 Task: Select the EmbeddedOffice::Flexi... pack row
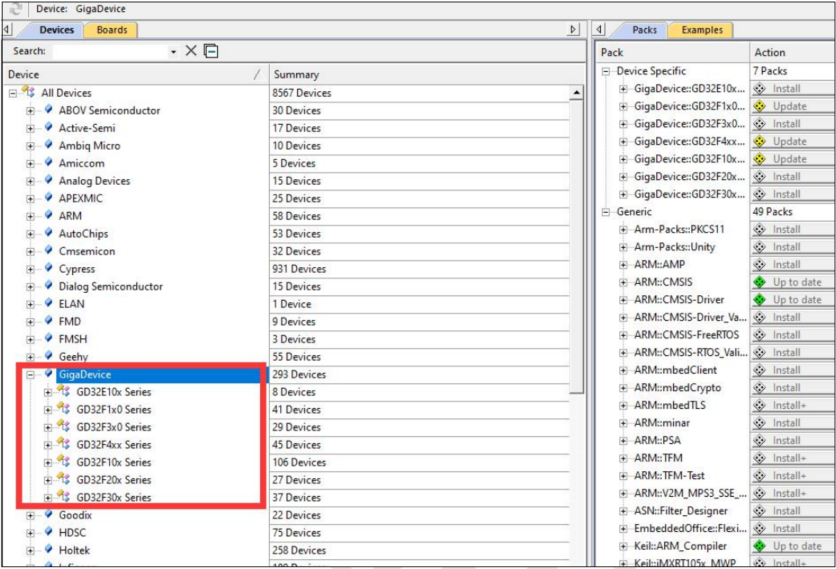690,528
